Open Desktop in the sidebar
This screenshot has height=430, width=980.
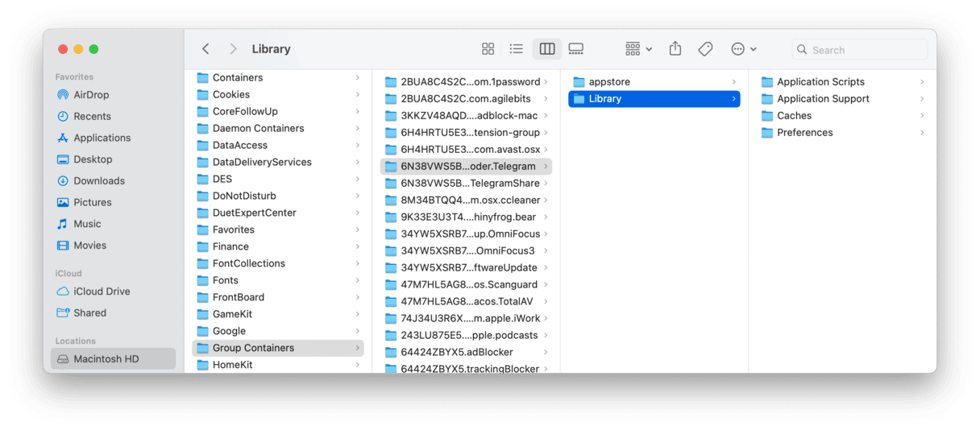pyautogui.click(x=114, y=159)
